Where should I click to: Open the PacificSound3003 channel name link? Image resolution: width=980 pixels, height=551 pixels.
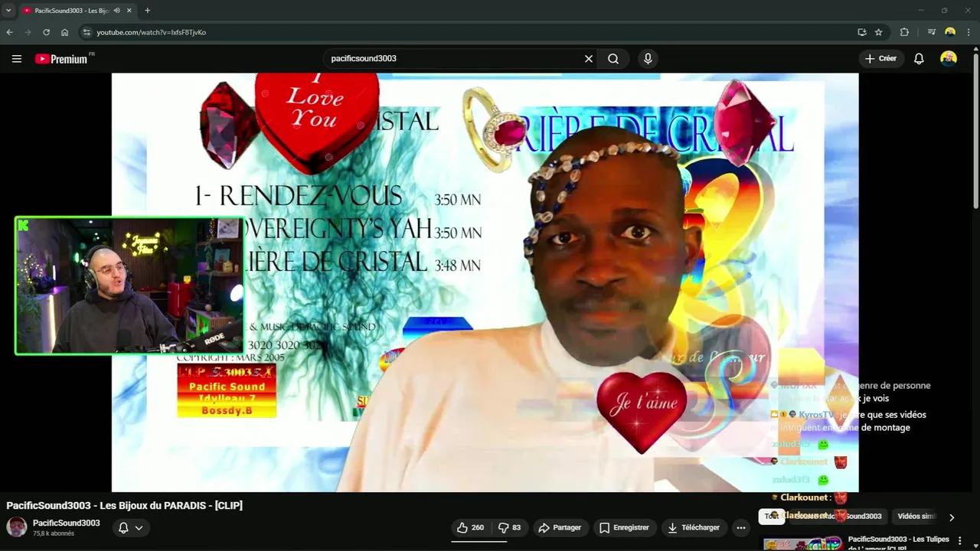point(66,523)
